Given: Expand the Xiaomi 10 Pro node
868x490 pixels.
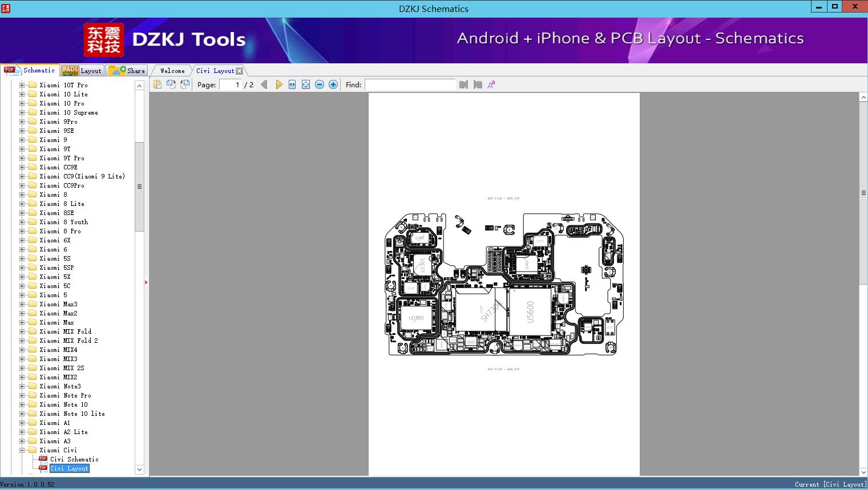Looking at the screenshot, I should coord(22,103).
